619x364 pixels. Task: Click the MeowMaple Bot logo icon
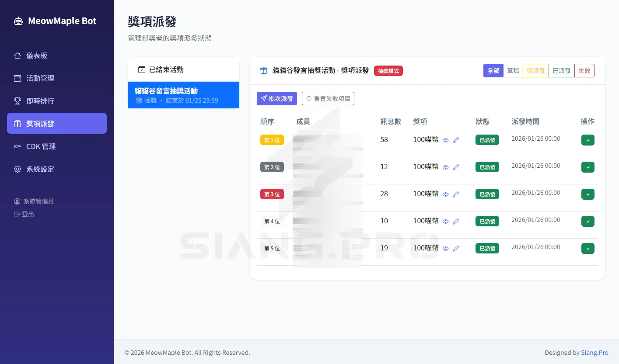18,21
